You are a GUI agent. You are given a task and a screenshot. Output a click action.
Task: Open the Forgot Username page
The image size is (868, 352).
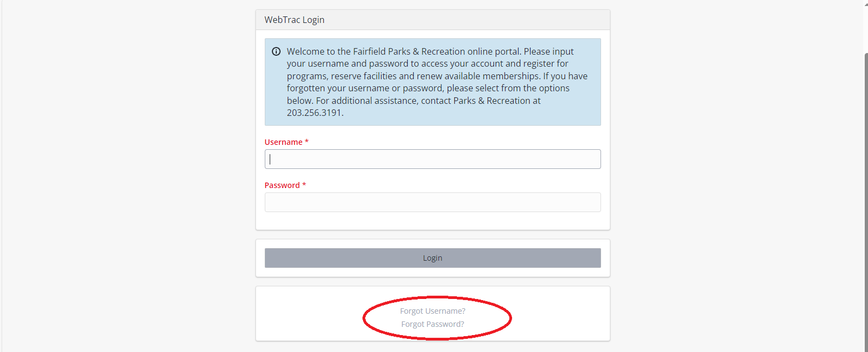point(433,310)
